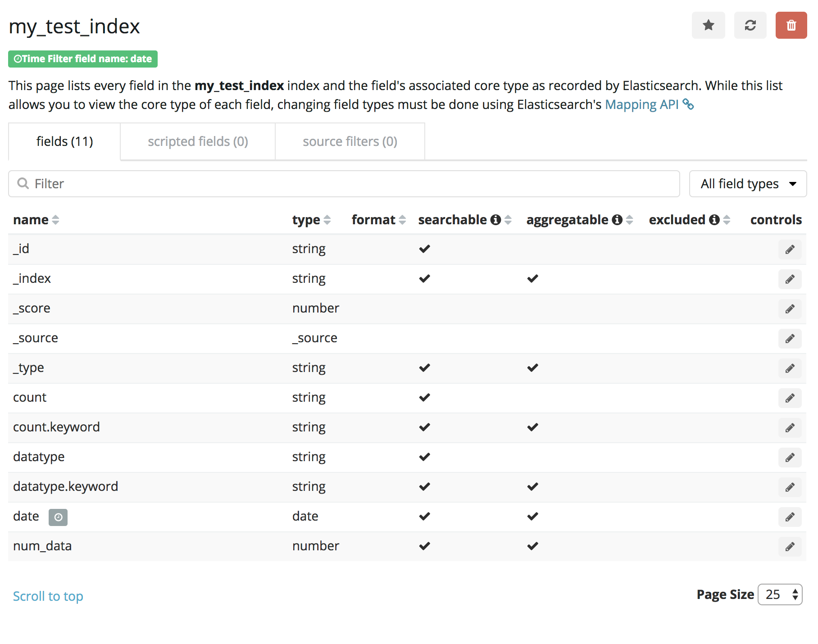Screen dimensions: 818x644
Task: Open the Mapping API link
Action: [x=642, y=104]
